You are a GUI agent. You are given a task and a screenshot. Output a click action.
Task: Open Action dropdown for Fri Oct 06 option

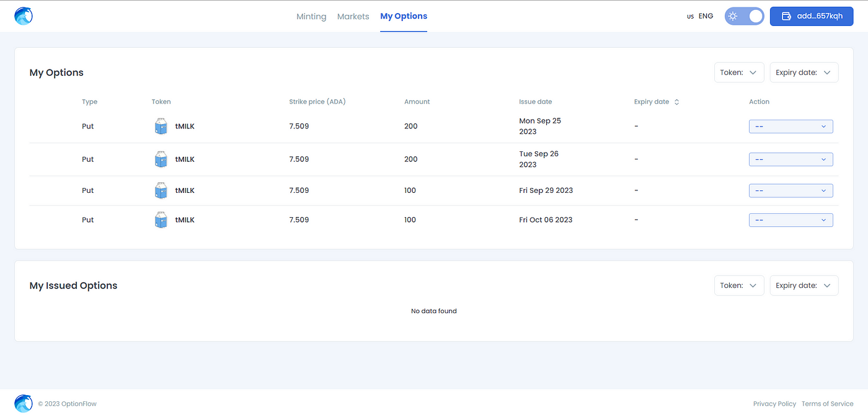(791, 220)
